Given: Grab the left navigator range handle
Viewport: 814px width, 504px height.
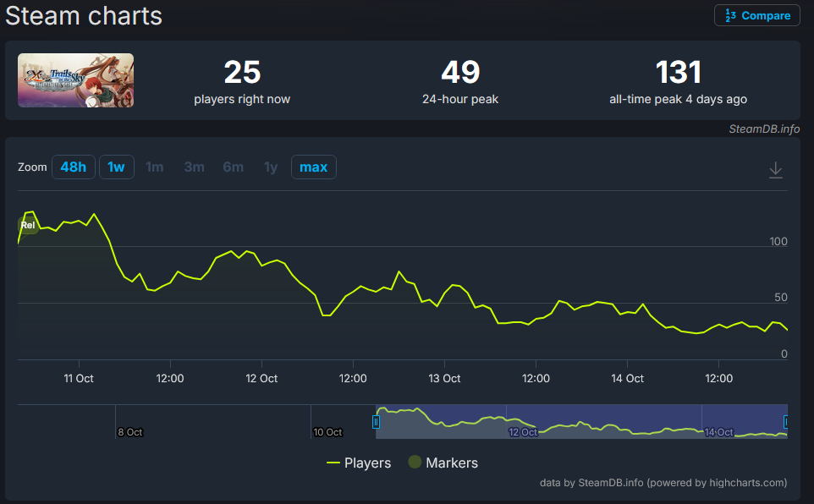Looking at the screenshot, I should coord(376,422).
